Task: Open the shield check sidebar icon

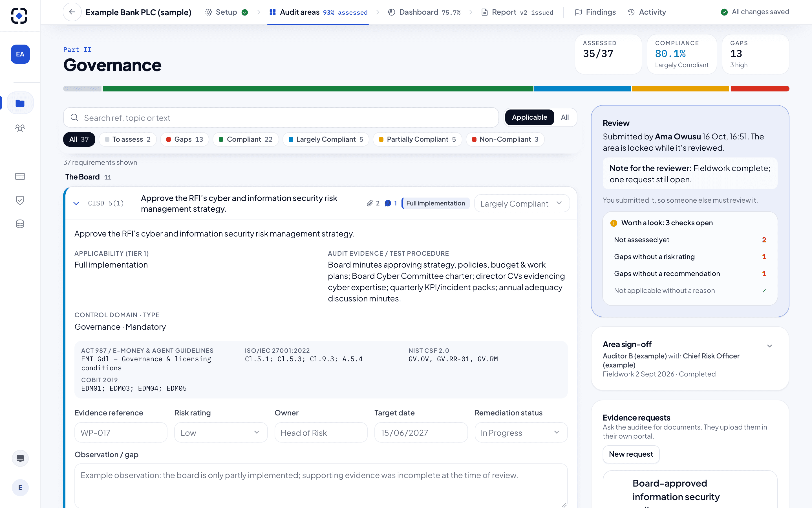Action: [20, 200]
